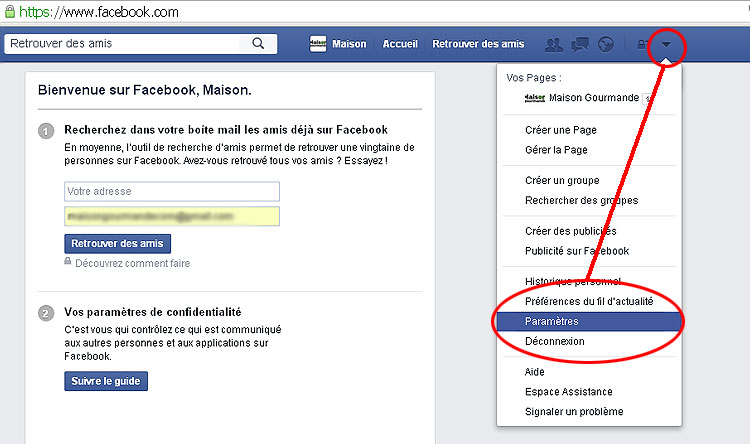The height and width of the screenshot is (444, 750).
Task: Open the Privacy shortcuts lock icon
Action: point(642,44)
